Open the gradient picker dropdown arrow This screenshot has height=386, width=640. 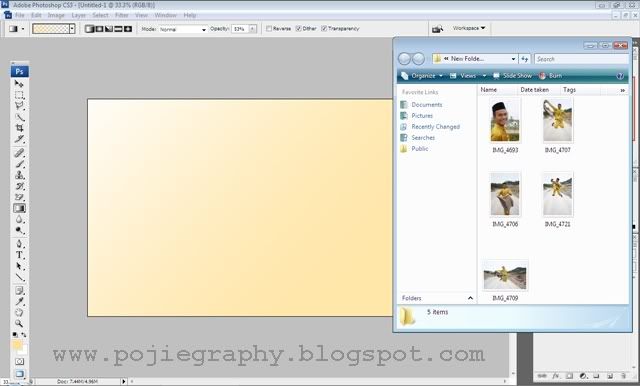point(72,29)
